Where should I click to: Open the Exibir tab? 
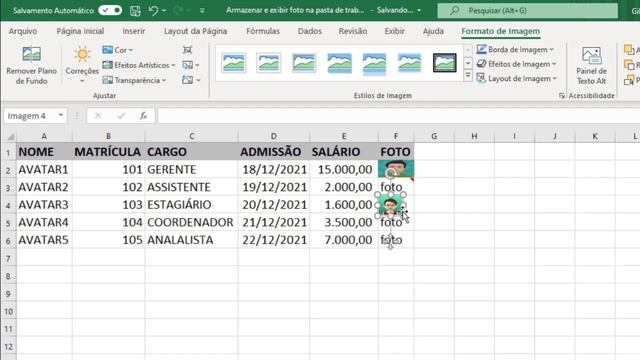395,31
